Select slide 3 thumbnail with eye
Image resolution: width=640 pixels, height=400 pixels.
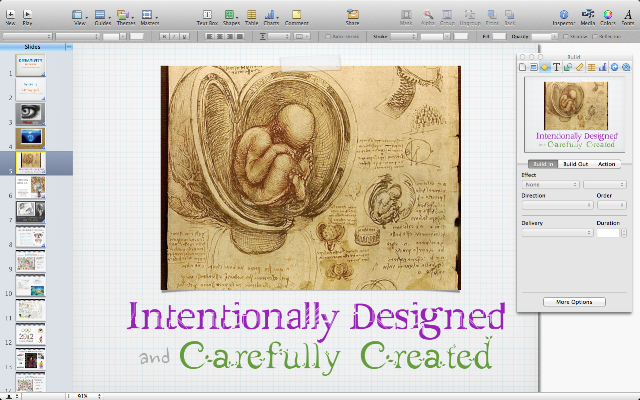(31, 114)
